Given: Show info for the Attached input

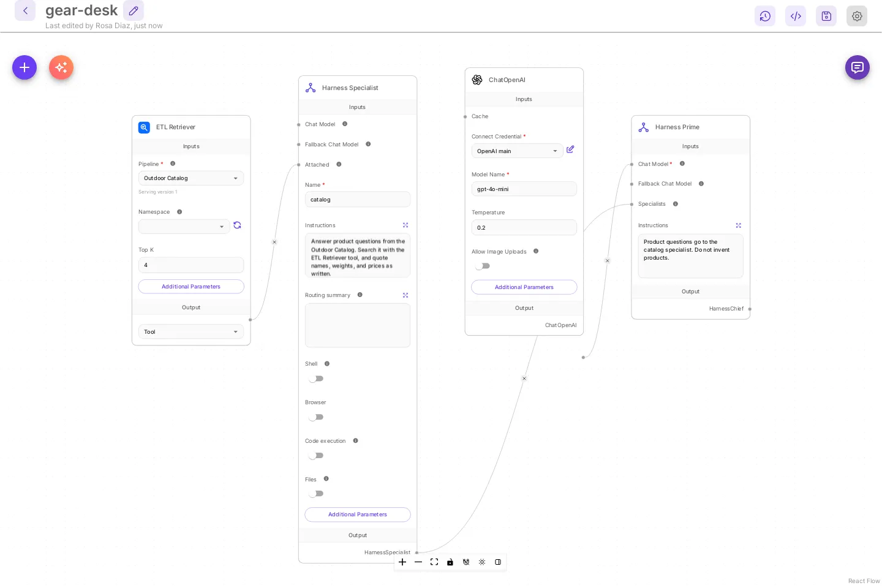Looking at the screenshot, I should click(x=339, y=164).
